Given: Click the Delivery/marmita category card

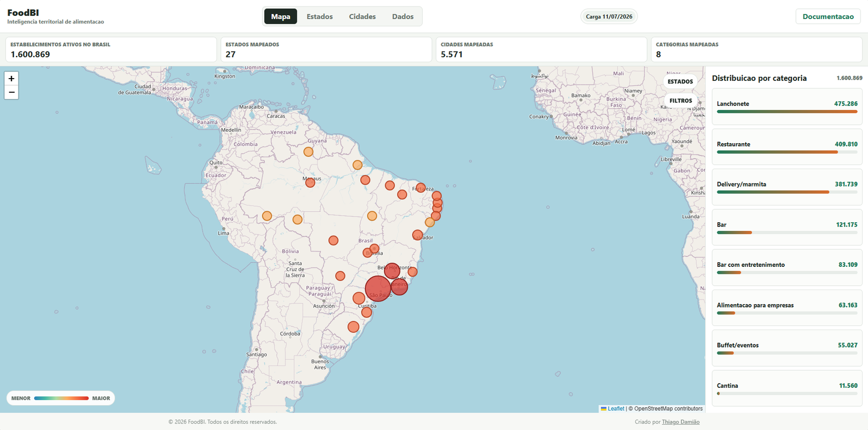Looking at the screenshot, I should click(x=787, y=187).
